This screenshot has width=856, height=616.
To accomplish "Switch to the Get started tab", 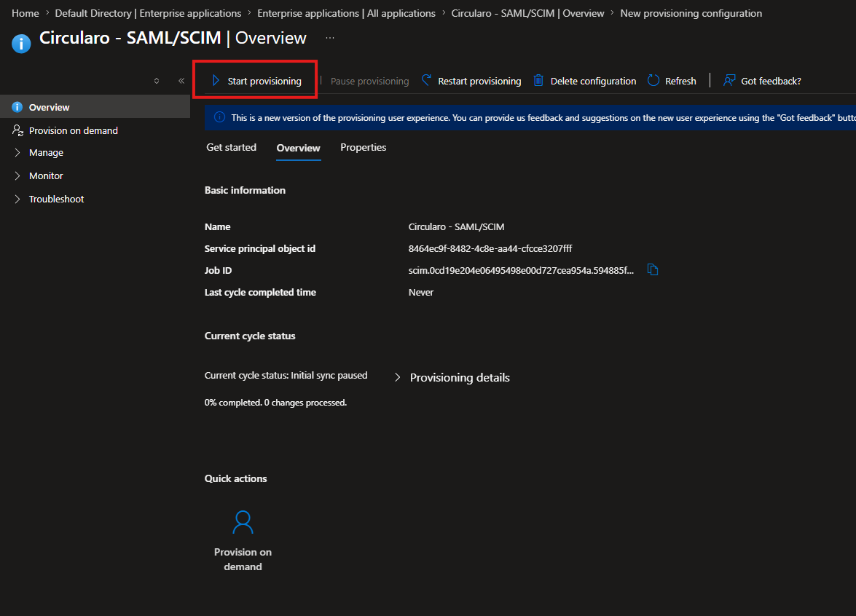I will tap(232, 147).
